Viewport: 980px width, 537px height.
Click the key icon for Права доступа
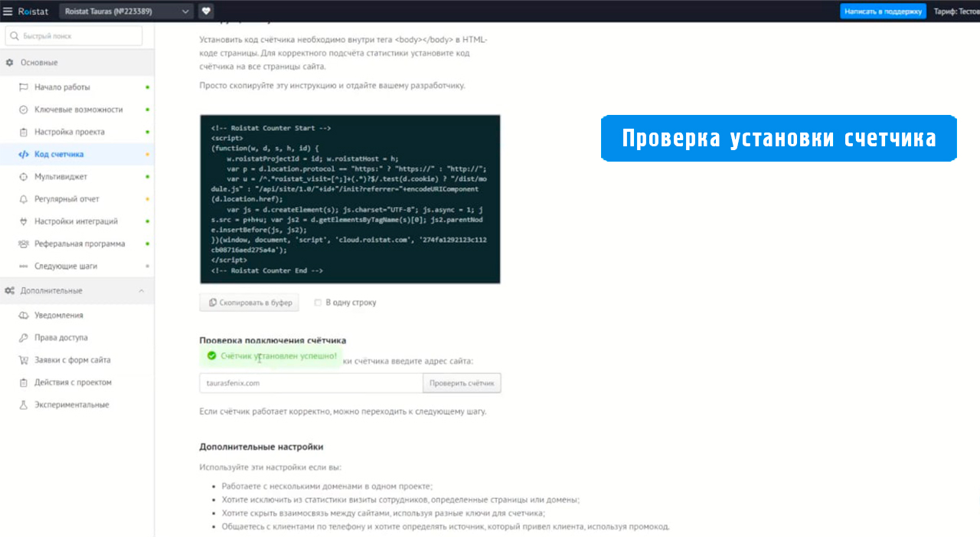[24, 337]
